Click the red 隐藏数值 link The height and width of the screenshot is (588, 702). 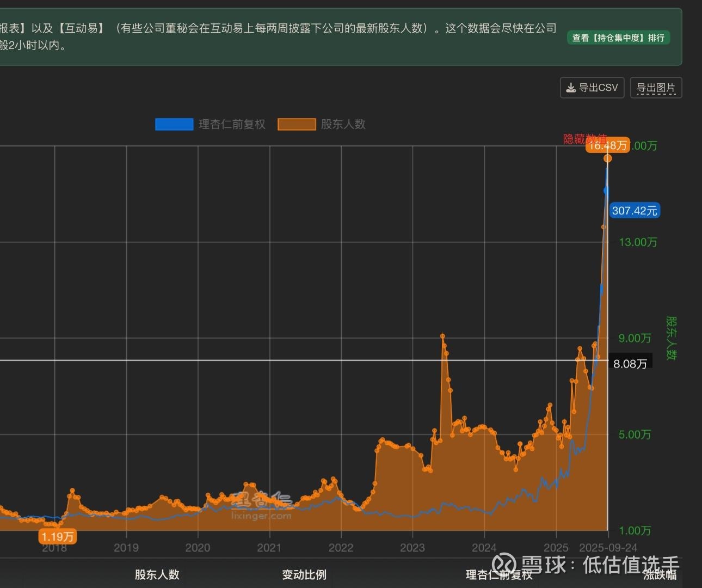(x=584, y=139)
